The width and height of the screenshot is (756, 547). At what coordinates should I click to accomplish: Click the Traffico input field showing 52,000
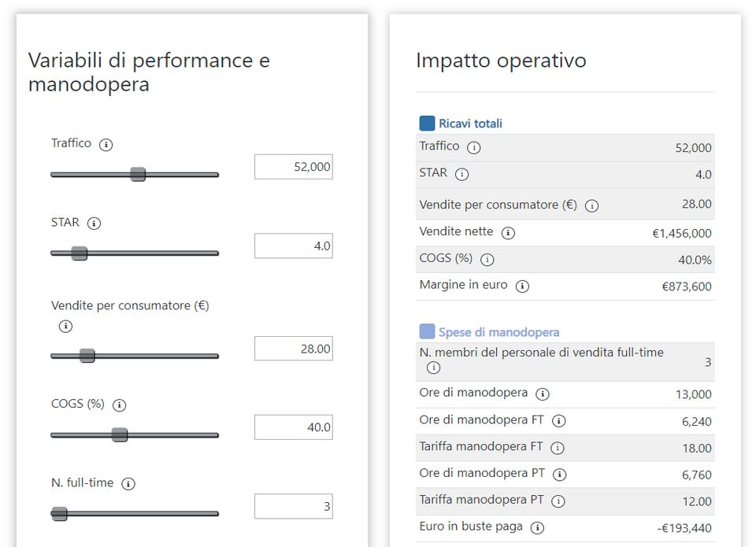(x=293, y=167)
